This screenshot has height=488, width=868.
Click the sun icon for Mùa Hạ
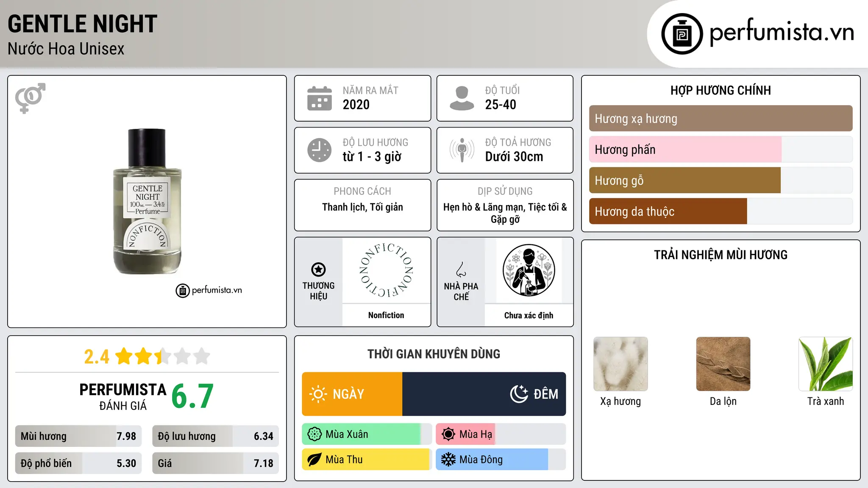tap(448, 434)
